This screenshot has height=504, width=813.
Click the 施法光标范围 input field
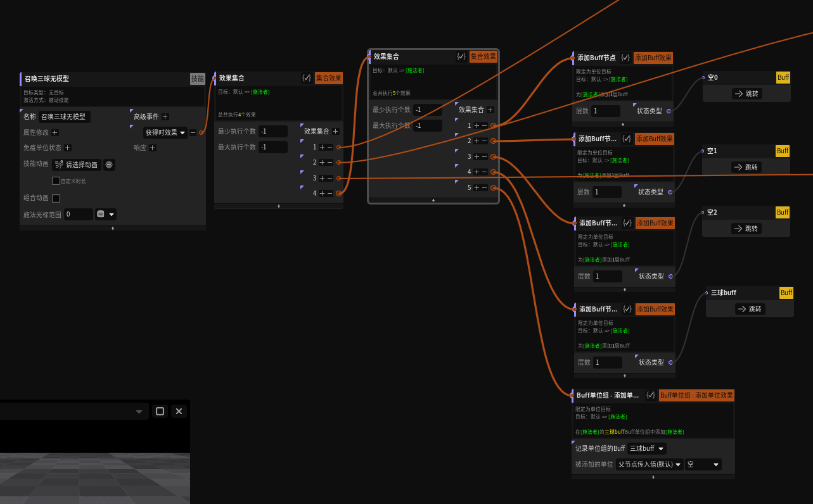79,214
